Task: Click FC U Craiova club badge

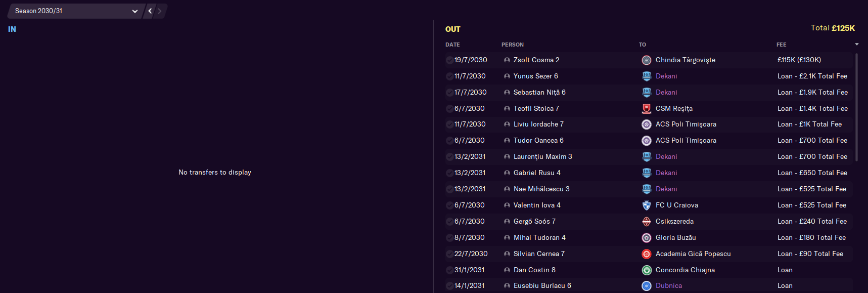Action: point(646,205)
